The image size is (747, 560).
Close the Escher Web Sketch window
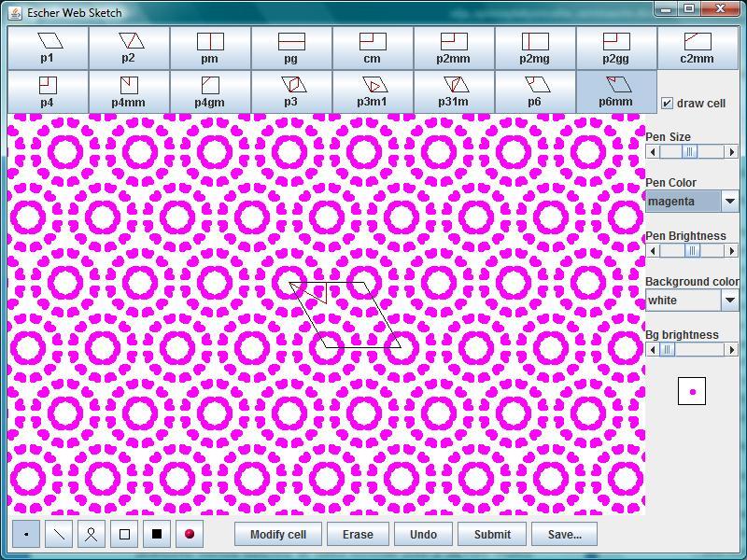[x=720, y=9]
